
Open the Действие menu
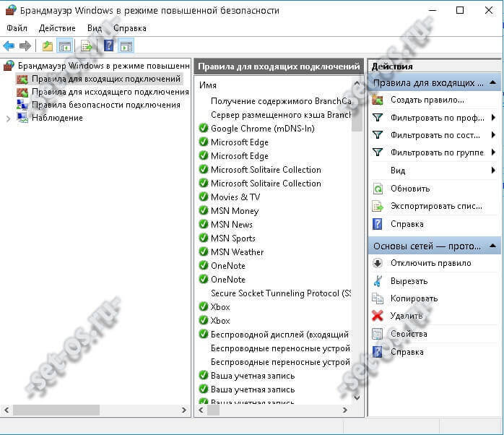tap(57, 28)
